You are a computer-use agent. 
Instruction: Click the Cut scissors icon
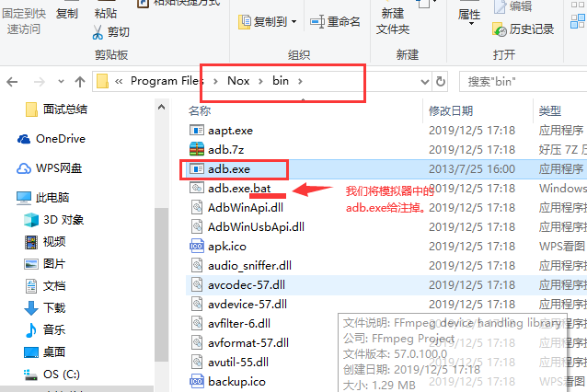98,32
